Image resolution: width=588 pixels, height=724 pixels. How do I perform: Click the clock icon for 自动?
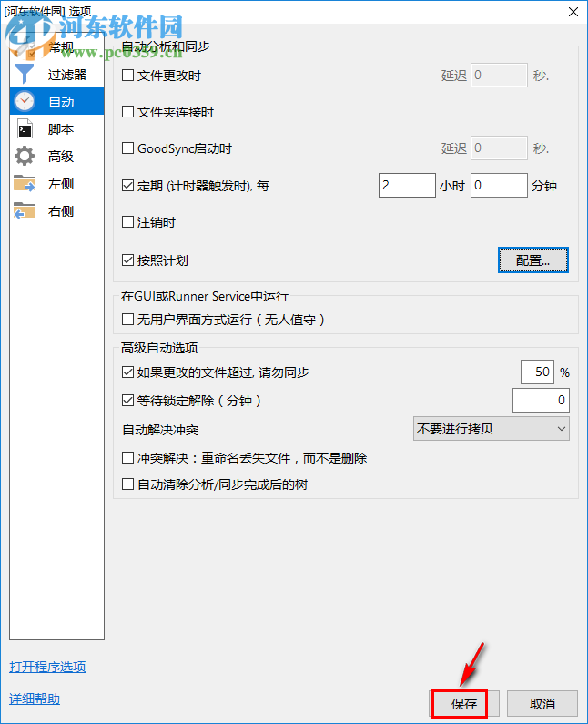click(x=25, y=102)
